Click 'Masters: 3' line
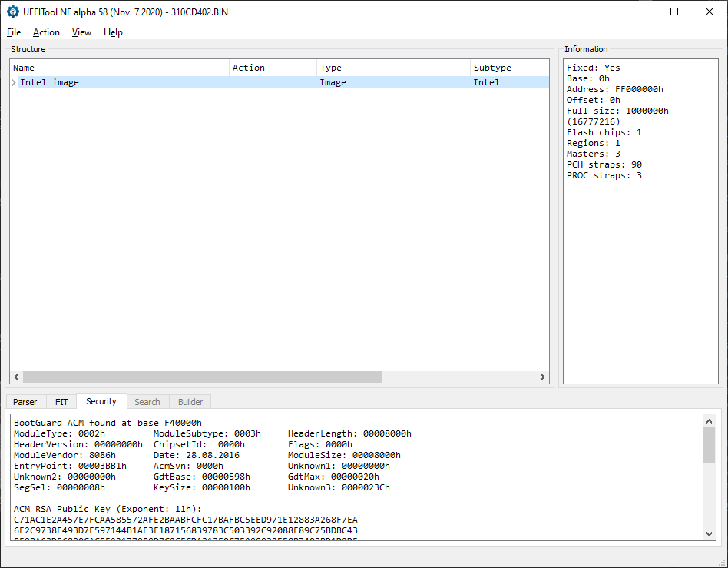Image resolution: width=728 pixels, height=568 pixels. click(594, 154)
